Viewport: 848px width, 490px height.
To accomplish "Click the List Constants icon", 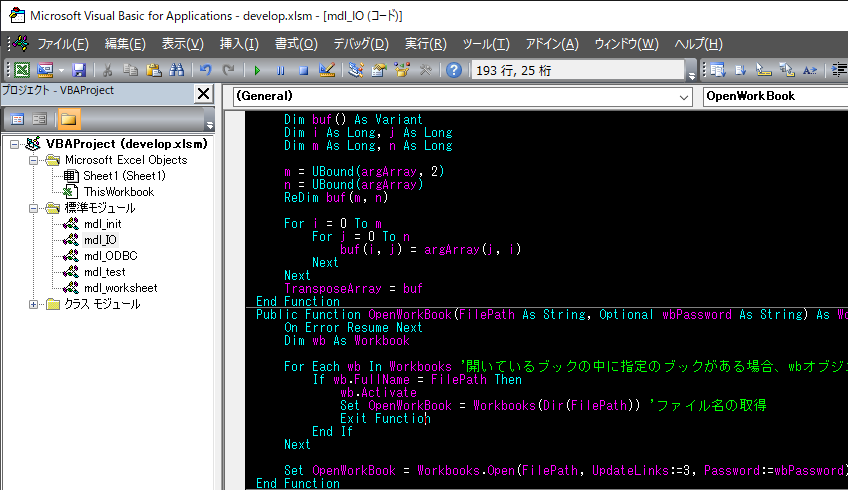I will (x=740, y=70).
